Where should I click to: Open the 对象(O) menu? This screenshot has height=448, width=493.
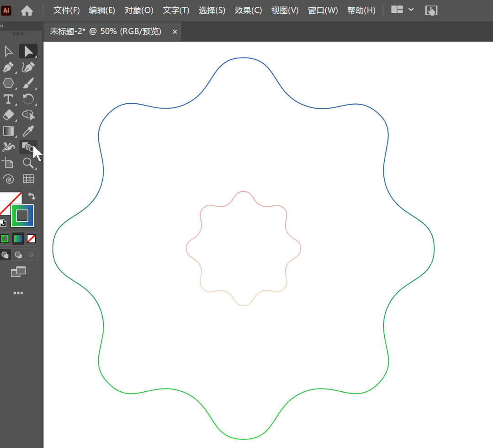(x=139, y=11)
